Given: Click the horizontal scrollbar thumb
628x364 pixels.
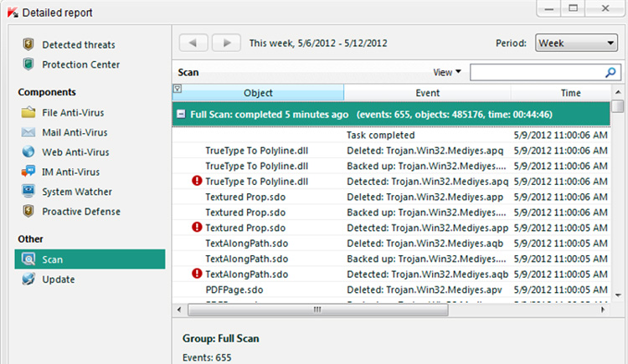Looking at the screenshot, I should [317, 309].
